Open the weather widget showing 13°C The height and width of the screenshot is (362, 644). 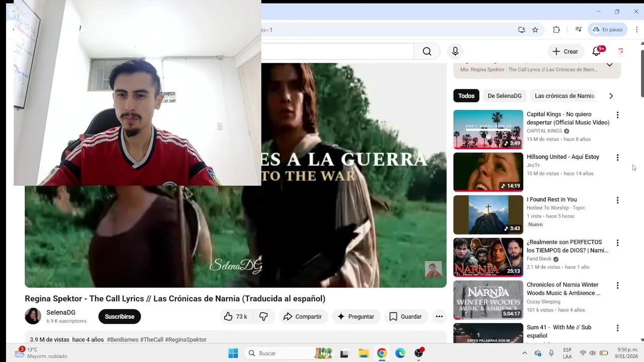(x=41, y=353)
